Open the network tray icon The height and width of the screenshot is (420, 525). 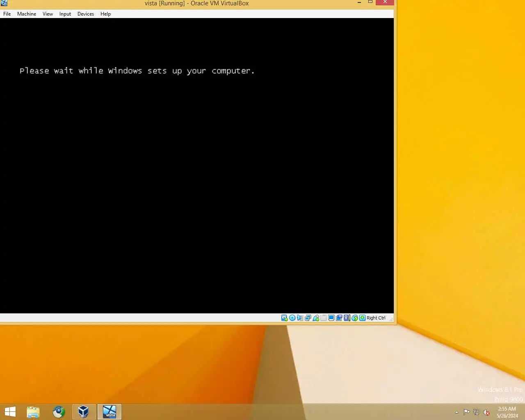pyautogui.click(x=476, y=412)
